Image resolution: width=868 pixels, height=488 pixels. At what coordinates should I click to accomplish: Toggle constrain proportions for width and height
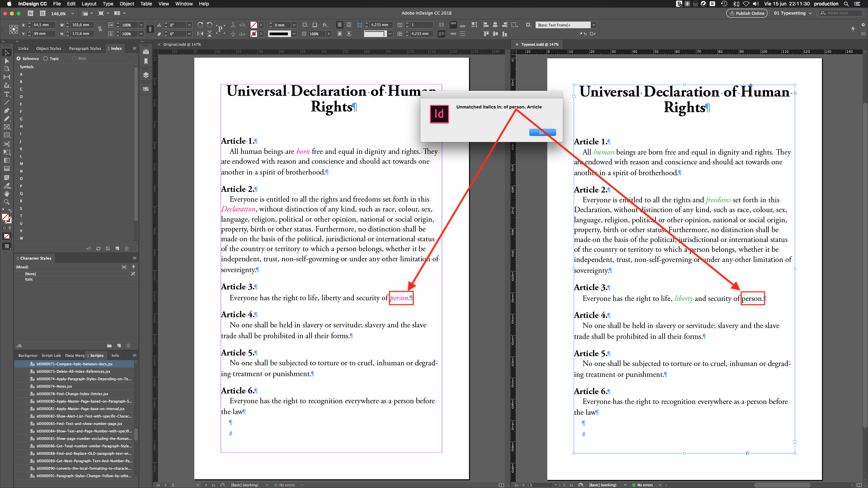[x=100, y=29]
